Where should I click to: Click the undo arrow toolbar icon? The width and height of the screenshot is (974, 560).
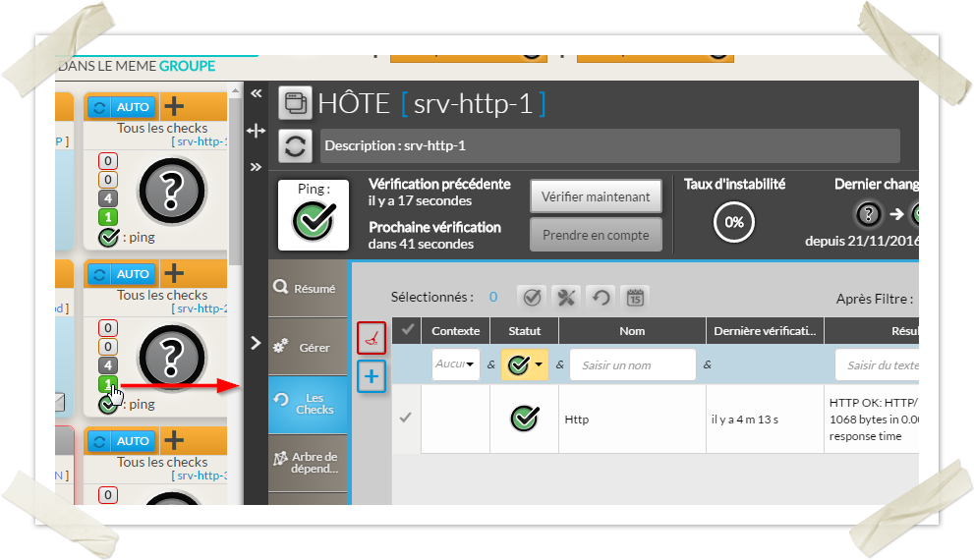601,298
